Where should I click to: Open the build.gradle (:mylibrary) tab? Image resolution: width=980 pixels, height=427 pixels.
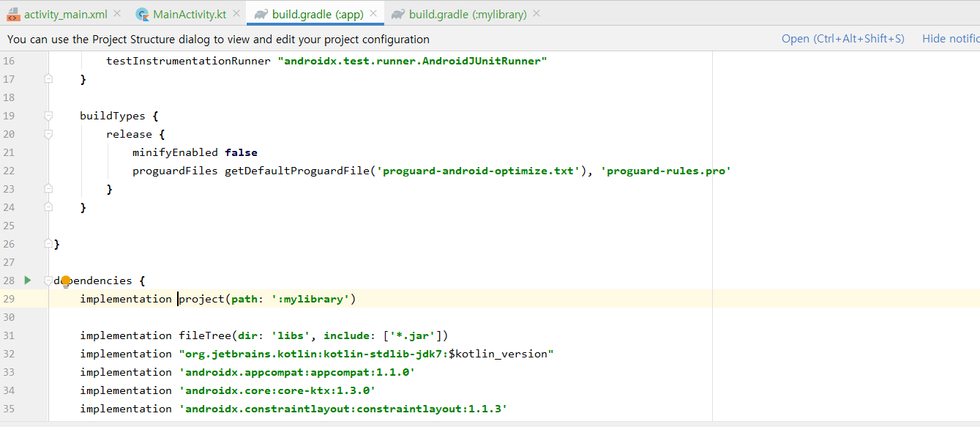468,14
